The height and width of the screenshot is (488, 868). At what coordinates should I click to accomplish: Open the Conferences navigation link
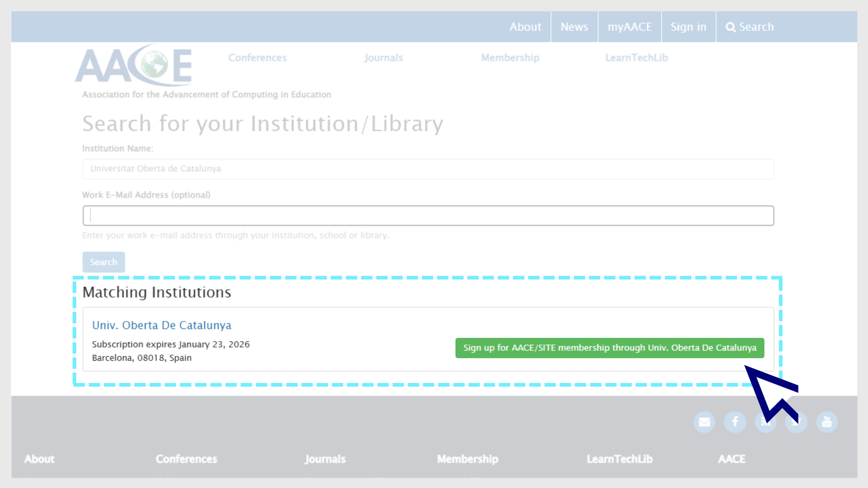257,57
